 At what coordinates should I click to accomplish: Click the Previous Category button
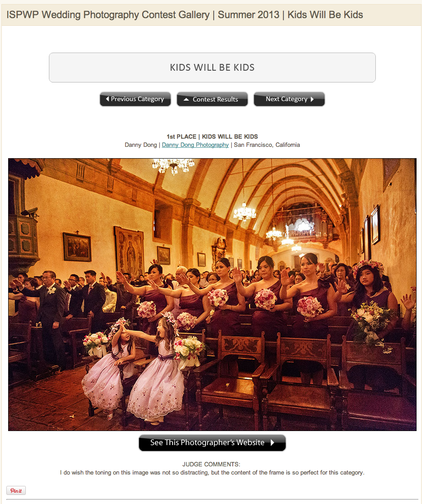135,99
